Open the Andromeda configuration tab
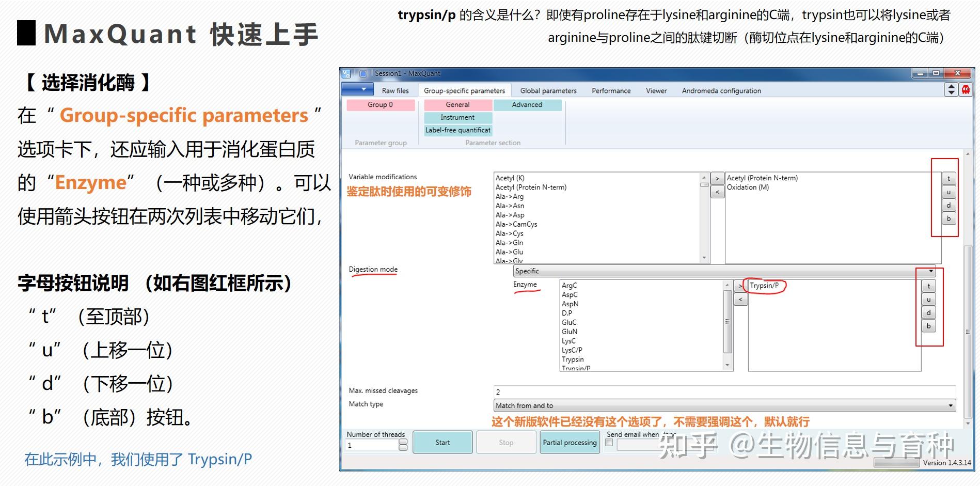Image resolution: width=980 pixels, height=486 pixels. click(721, 90)
